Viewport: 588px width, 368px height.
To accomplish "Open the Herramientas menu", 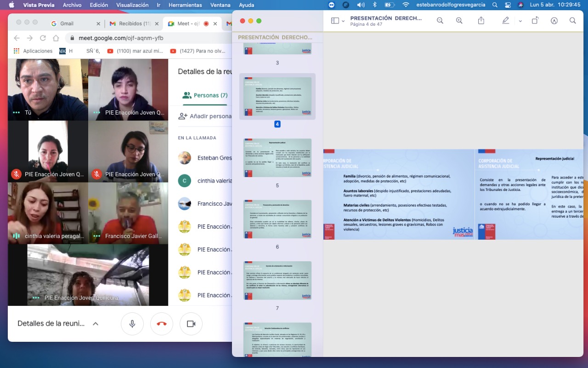I will [185, 5].
